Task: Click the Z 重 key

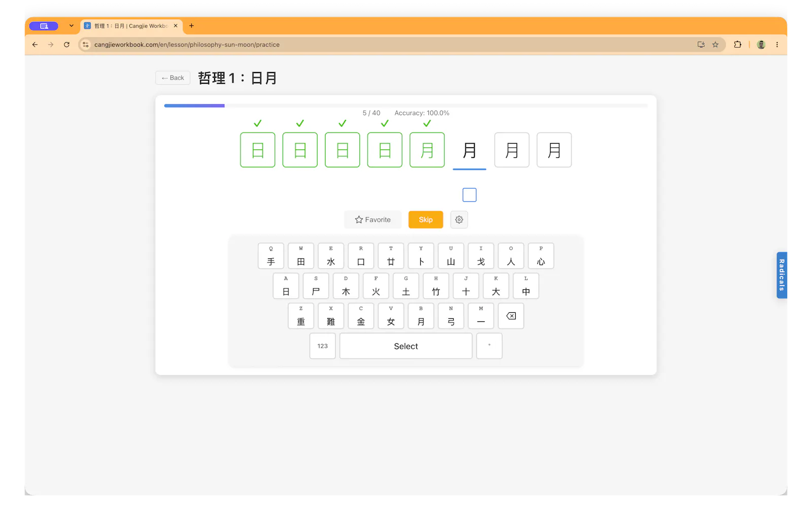Action: tap(301, 316)
